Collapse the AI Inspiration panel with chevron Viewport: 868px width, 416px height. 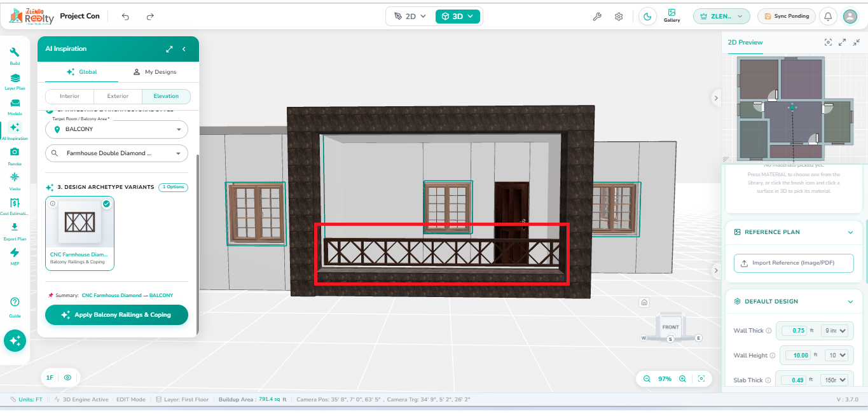tap(184, 49)
